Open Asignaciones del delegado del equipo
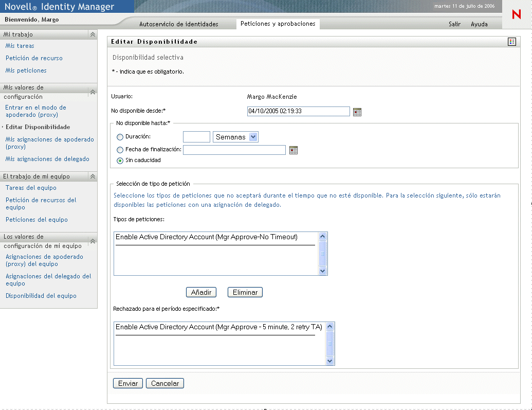This screenshot has width=532, height=410. click(x=48, y=280)
